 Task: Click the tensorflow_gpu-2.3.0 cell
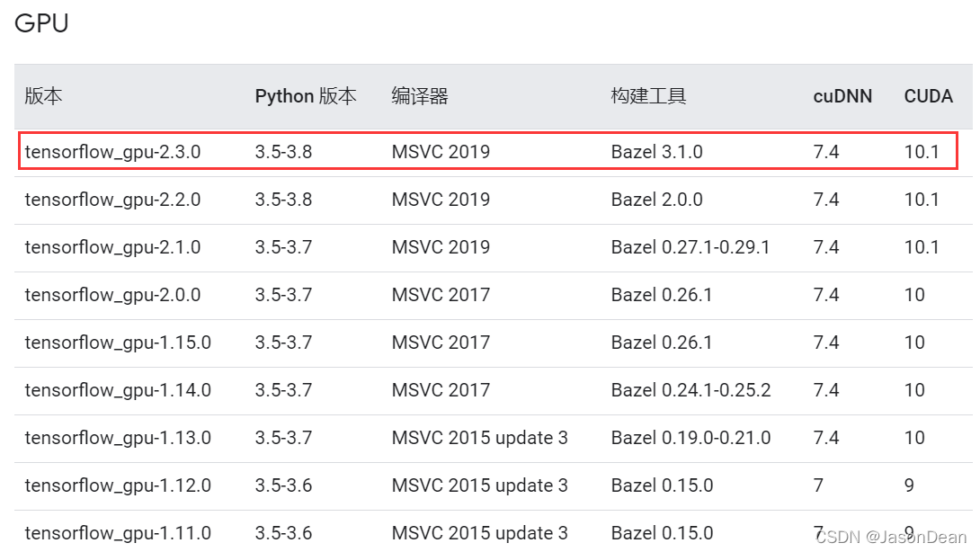pos(112,152)
